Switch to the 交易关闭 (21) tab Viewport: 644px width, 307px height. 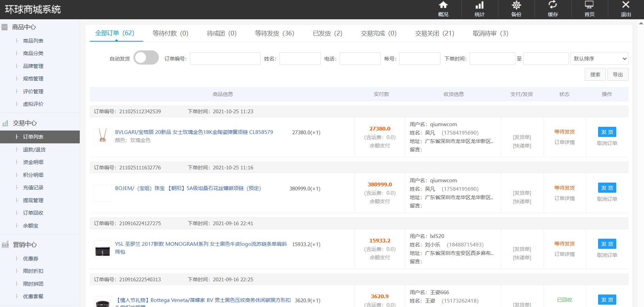coord(435,33)
